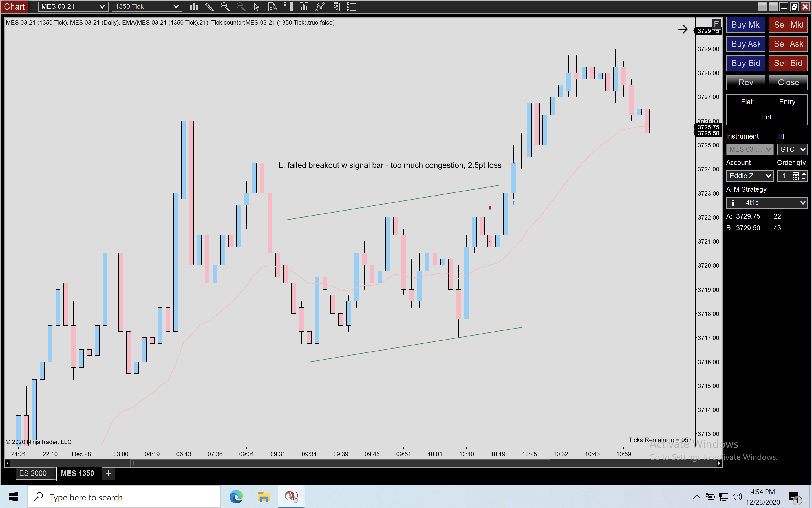Click the ATM strategy info icon
812x508 pixels.
733,203
